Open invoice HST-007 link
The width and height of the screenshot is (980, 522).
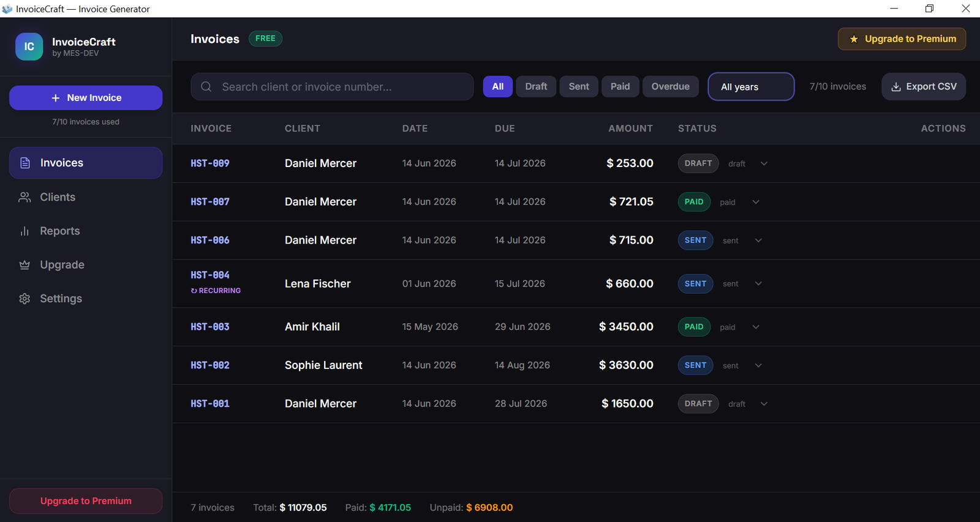point(210,202)
